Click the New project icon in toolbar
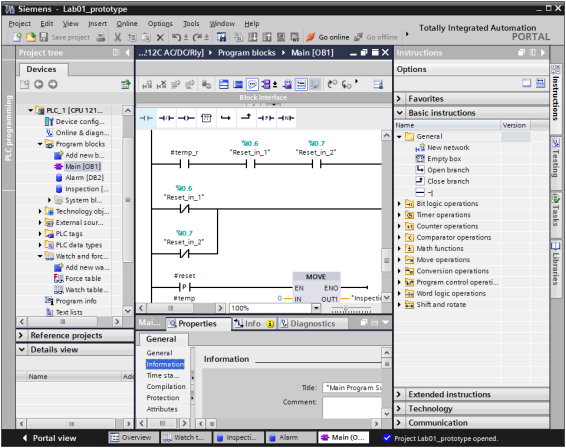This screenshot has width=566, height=448. tap(17, 37)
